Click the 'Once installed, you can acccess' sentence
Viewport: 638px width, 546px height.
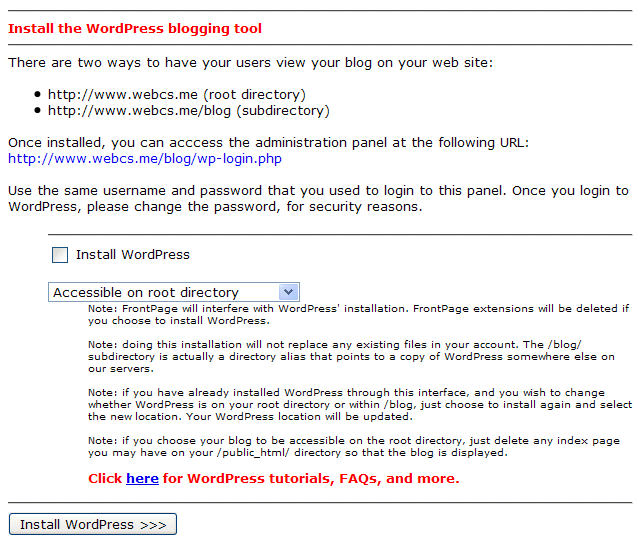269,143
